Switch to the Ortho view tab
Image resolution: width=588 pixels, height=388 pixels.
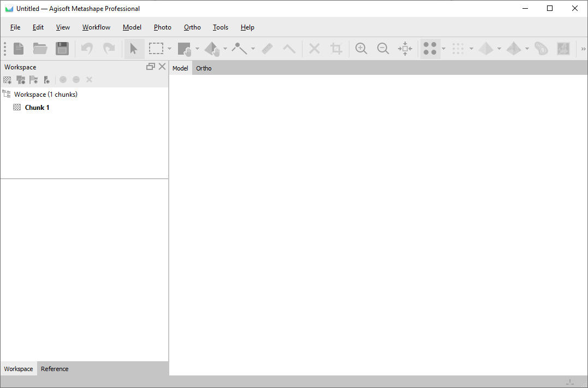coord(204,68)
